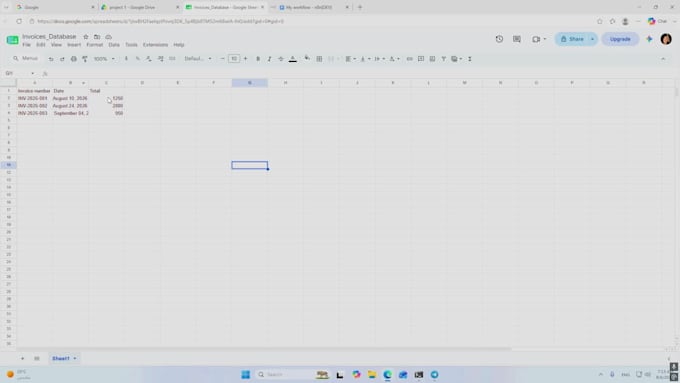The height and width of the screenshot is (383, 680).
Task: Collapse the toolbar header chevron
Action: [x=663, y=59]
